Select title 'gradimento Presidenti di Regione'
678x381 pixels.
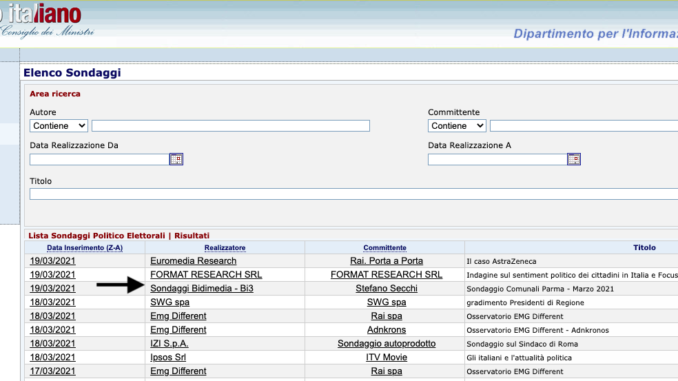525,303
